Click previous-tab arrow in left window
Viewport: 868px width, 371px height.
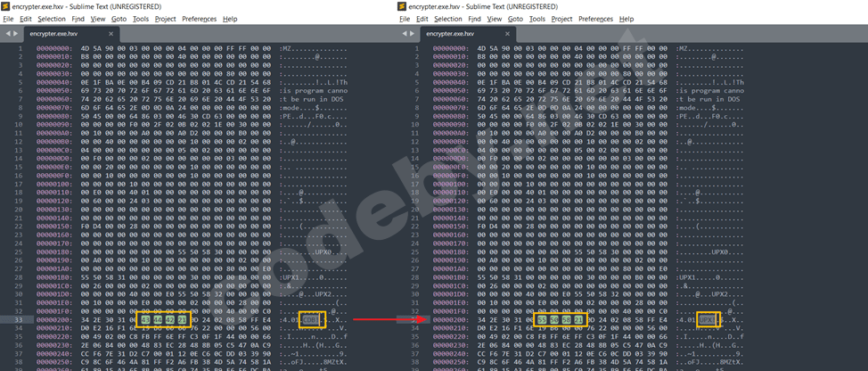(x=8, y=34)
